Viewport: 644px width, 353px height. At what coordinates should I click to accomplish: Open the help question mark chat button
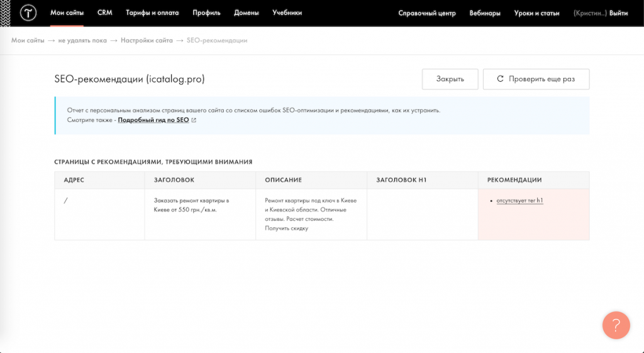pos(616,325)
